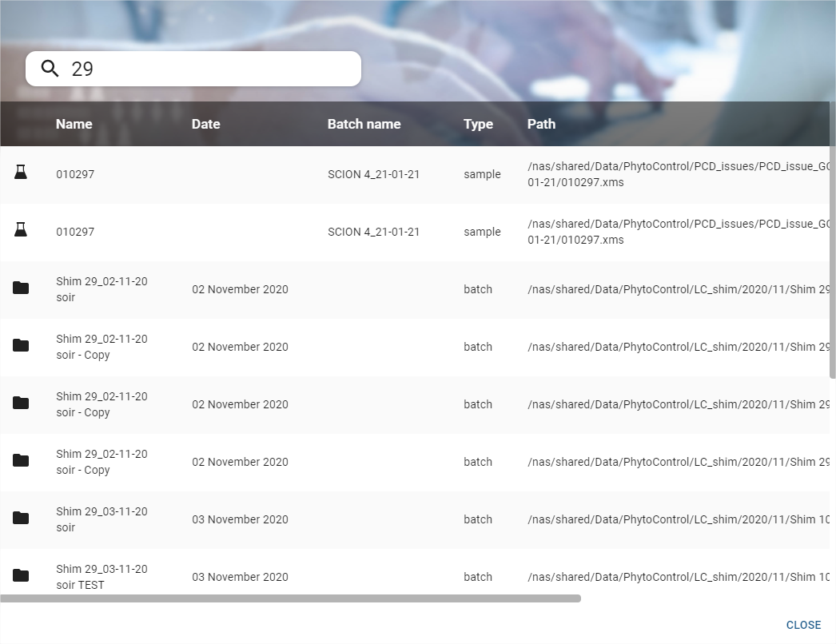Screen dimensions: 836x644
Task: Select SCION 4_21-01-21 batch name in first row
Action: point(373,174)
